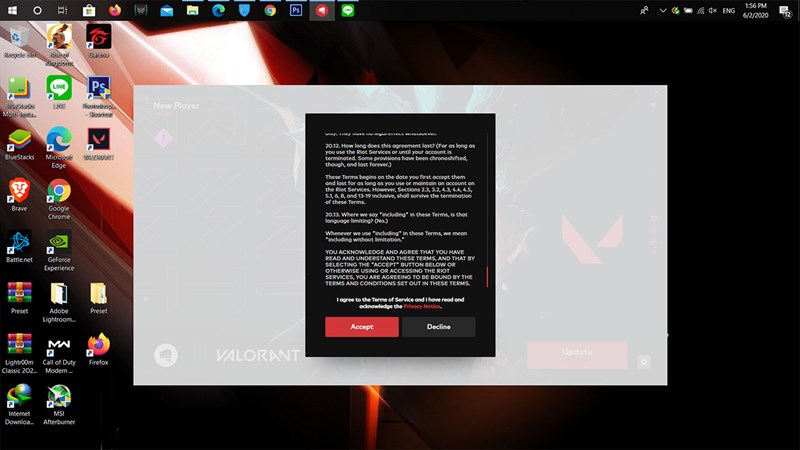Launch Rise of Kingdoms desktop shortcut
The width and height of the screenshot is (800, 450).
point(59,45)
